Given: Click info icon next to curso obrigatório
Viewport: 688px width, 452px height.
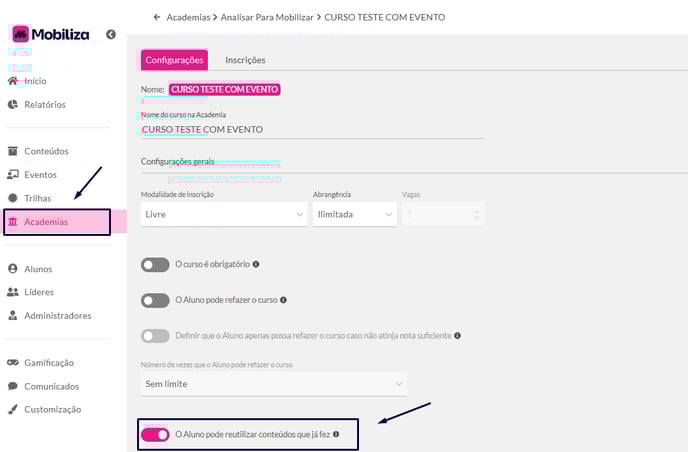Looking at the screenshot, I should pyautogui.click(x=256, y=264).
